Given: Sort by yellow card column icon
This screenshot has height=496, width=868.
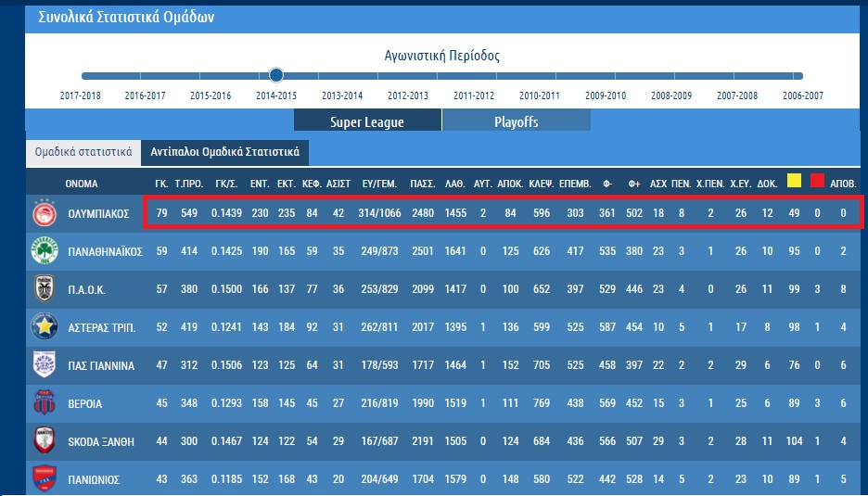Looking at the screenshot, I should point(794,181).
